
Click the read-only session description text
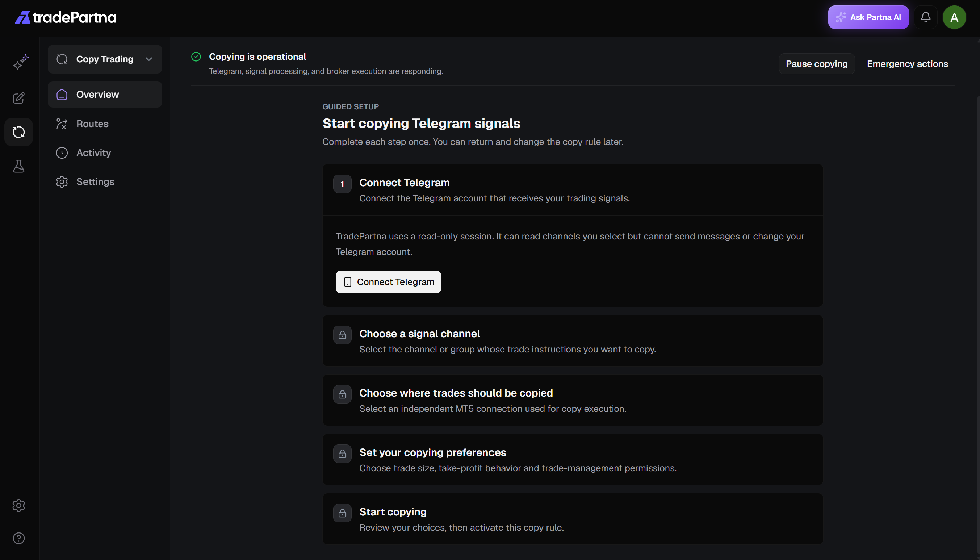pos(570,244)
